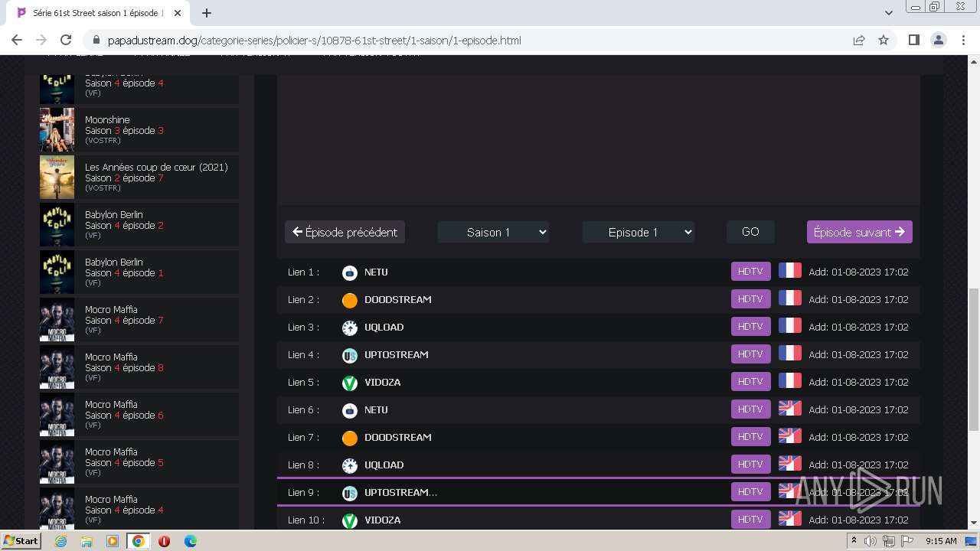Screen dimensions: 980x551
Task: Click UK flag in Lien 6 row
Action: pos(789,408)
